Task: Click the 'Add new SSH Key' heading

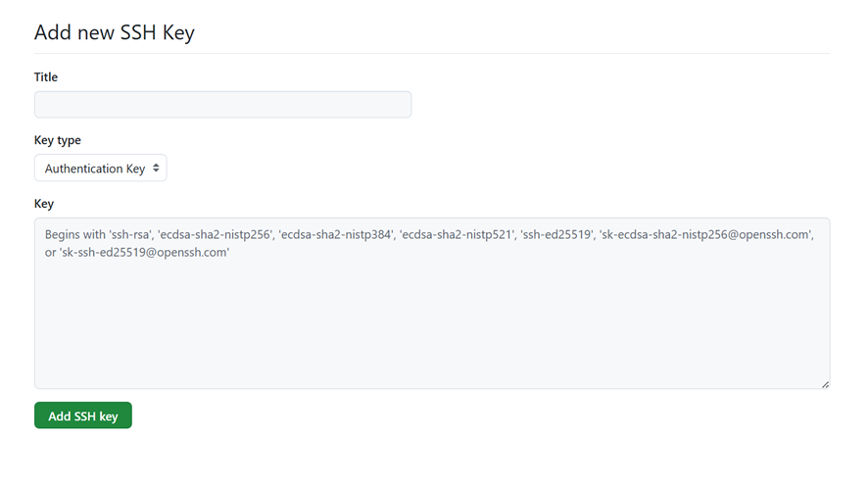Action: 115,32
